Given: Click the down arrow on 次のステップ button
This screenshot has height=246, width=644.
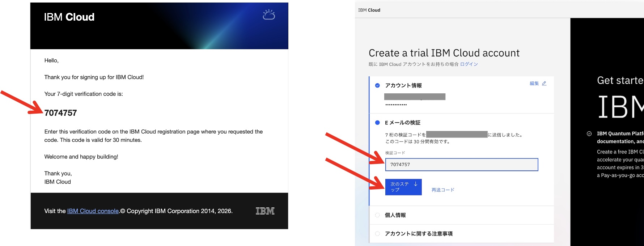Looking at the screenshot, I should 416,184.
